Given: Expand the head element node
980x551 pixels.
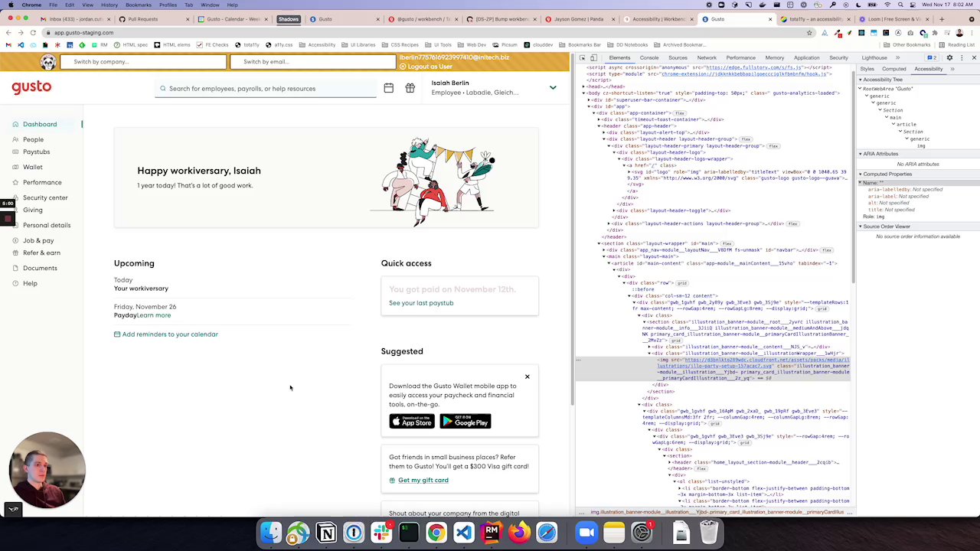Looking at the screenshot, I should pyautogui.click(x=583, y=86).
